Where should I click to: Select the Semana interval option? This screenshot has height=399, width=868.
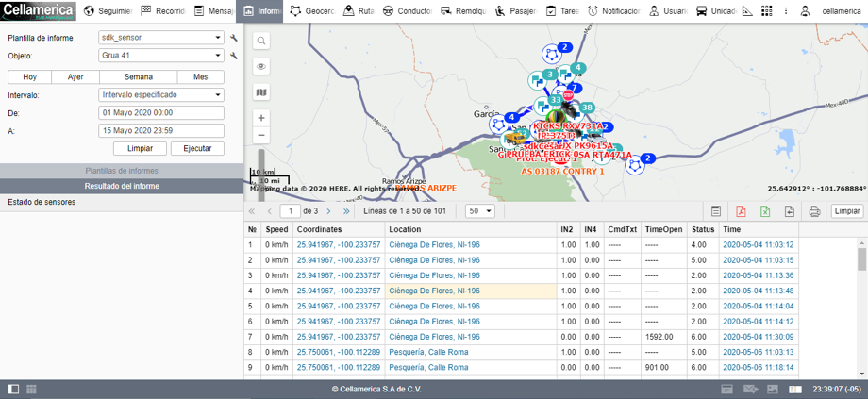(138, 77)
